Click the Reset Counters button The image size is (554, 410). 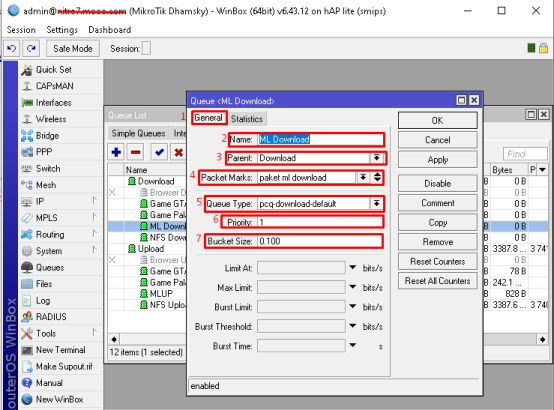point(437,262)
